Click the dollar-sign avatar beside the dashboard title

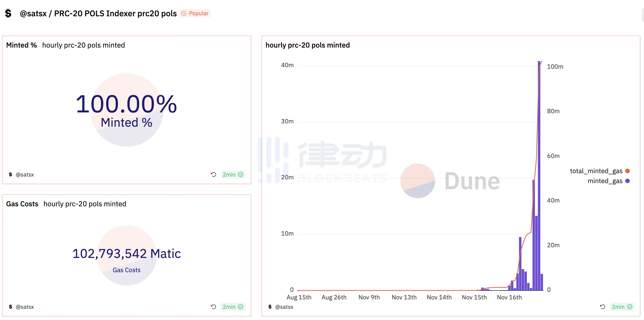(8, 13)
